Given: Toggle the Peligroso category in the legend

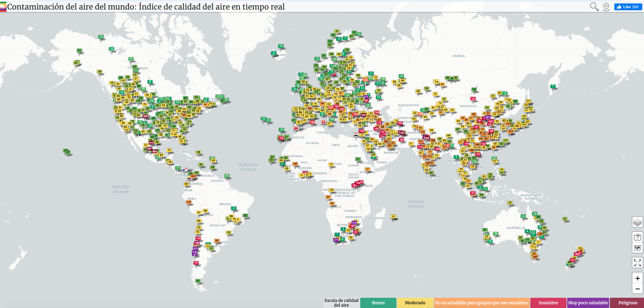Looking at the screenshot, I should click(628, 303).
